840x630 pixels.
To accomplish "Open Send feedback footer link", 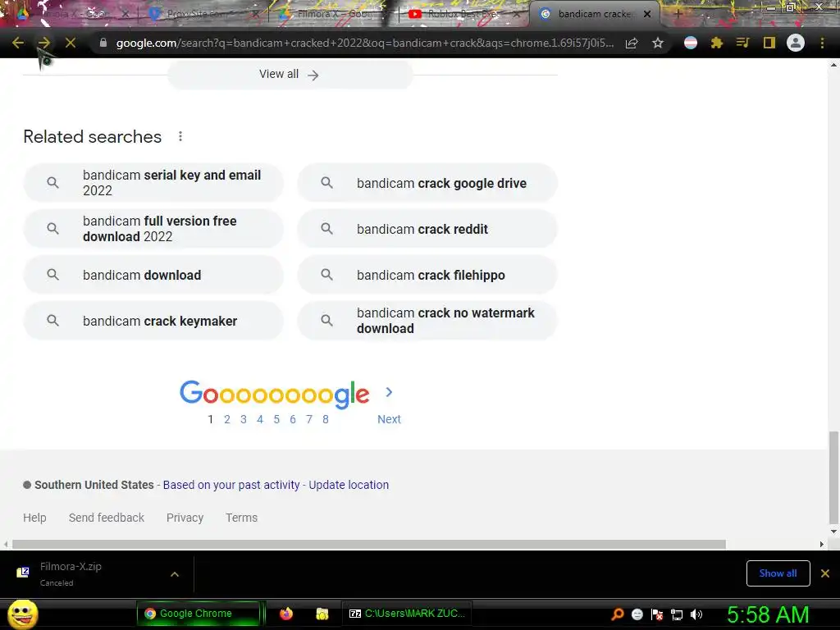I will point(107,518).
